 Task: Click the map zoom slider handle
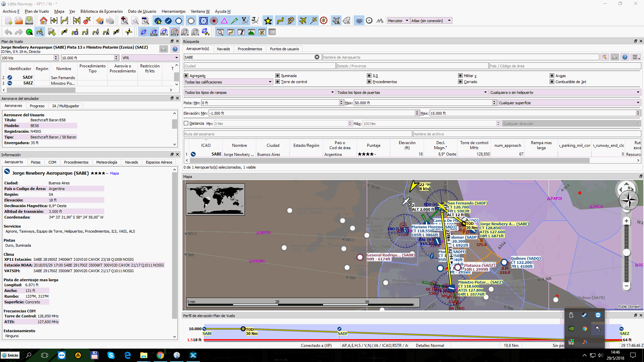tap(626, 253)
